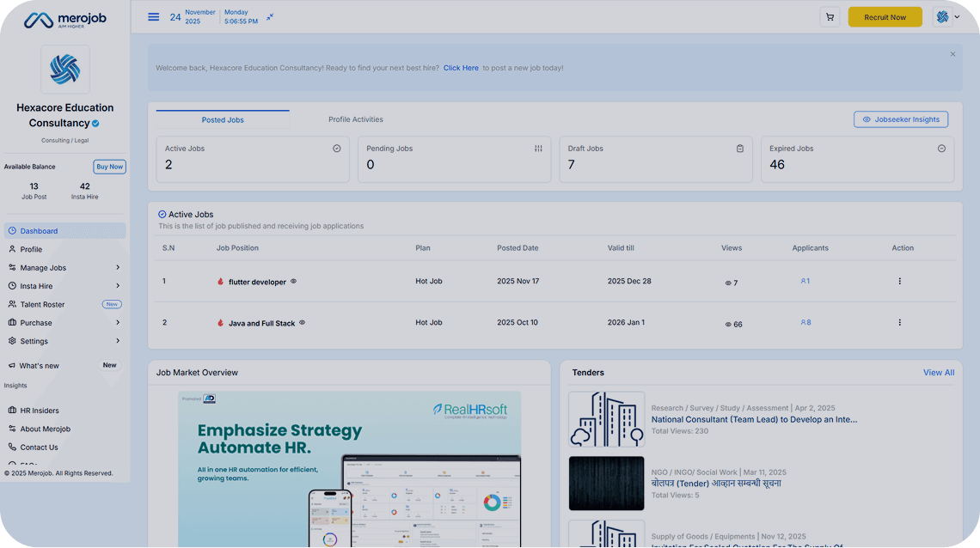
Task: Click the hamburger menu icon
Action: pyautogui.click(x=153, y=17)
